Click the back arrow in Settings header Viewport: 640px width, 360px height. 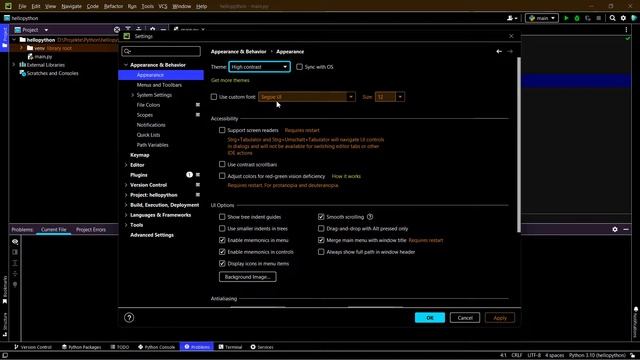point(499,51)
